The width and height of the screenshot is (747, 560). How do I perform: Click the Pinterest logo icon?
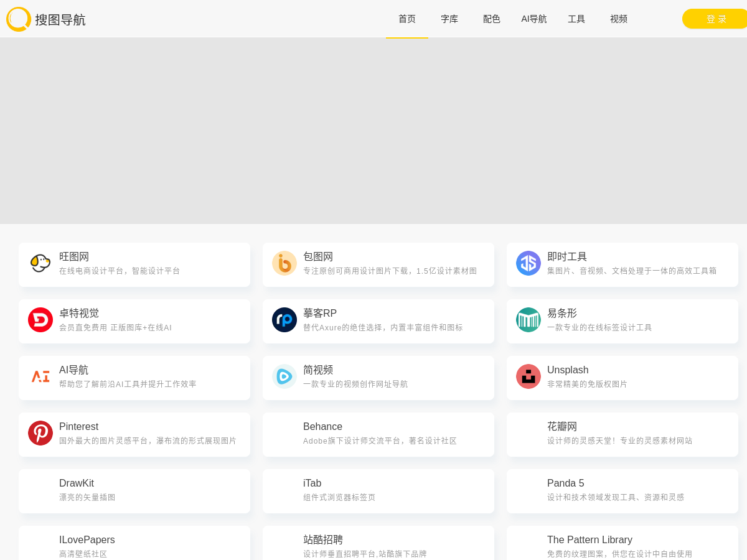(40, 433)
